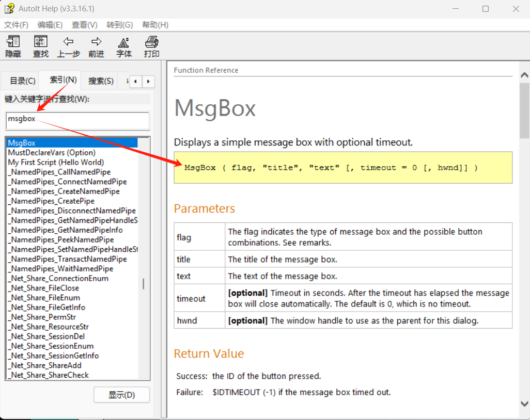This screenshot has width=530, height=420.
Task: Select _Net_Share_ShareAdd entry
Action: pyautogui.click(x=44, y=366)
